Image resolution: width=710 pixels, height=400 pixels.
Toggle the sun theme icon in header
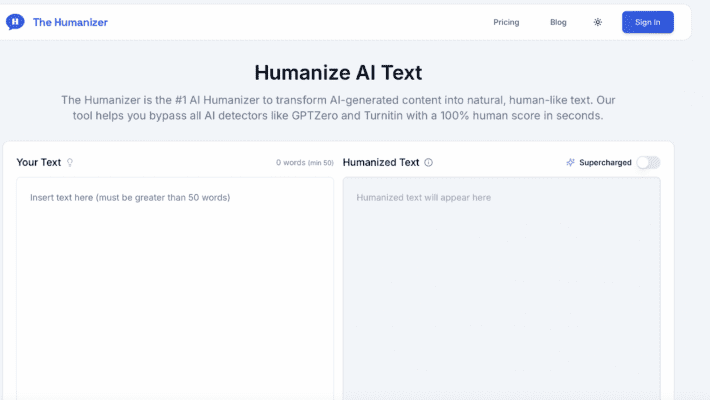point(598,22)
